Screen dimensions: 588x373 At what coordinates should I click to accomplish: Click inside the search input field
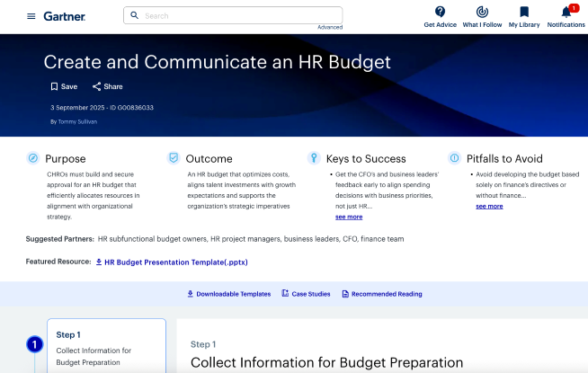238,15
